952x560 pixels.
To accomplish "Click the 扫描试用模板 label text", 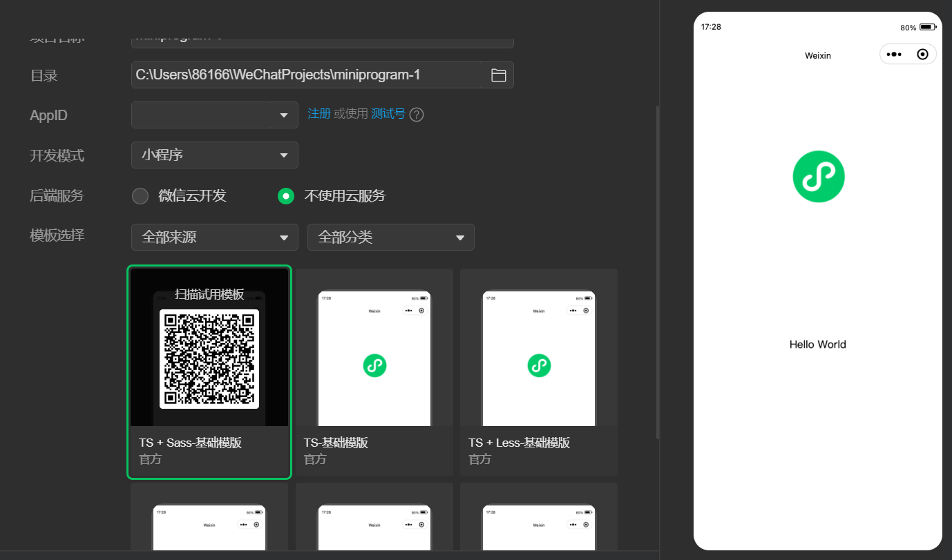I will click(209, 295).
